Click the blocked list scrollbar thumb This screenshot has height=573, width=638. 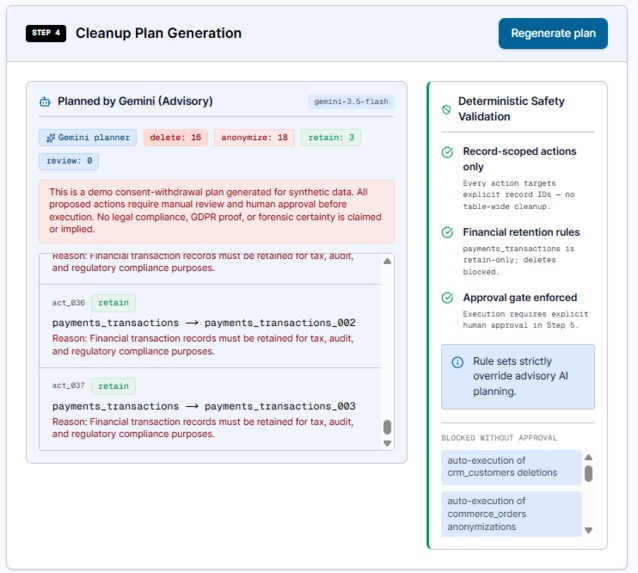pos(588,473)
